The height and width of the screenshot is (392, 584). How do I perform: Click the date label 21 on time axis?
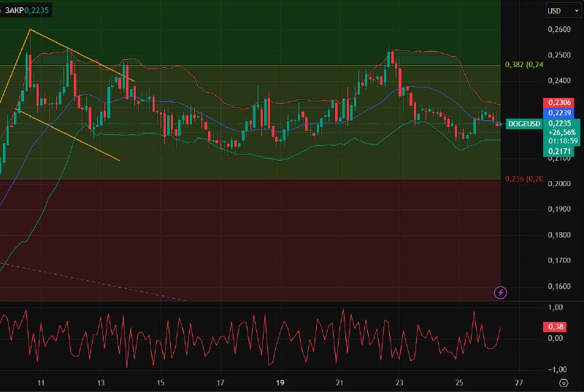[x=339, y=383]
